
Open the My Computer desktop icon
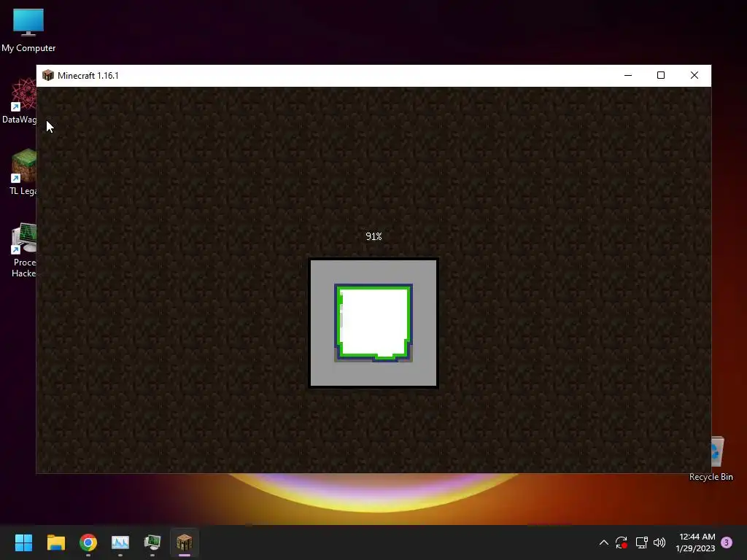[x=28, y=29]
